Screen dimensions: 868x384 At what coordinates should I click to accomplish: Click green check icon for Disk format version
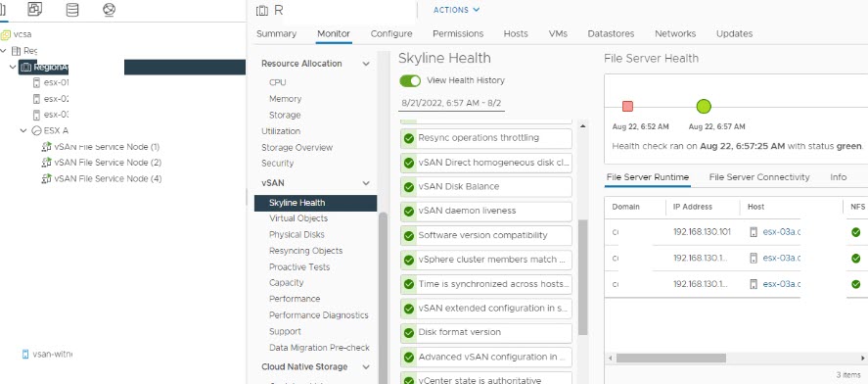point(409,332)
